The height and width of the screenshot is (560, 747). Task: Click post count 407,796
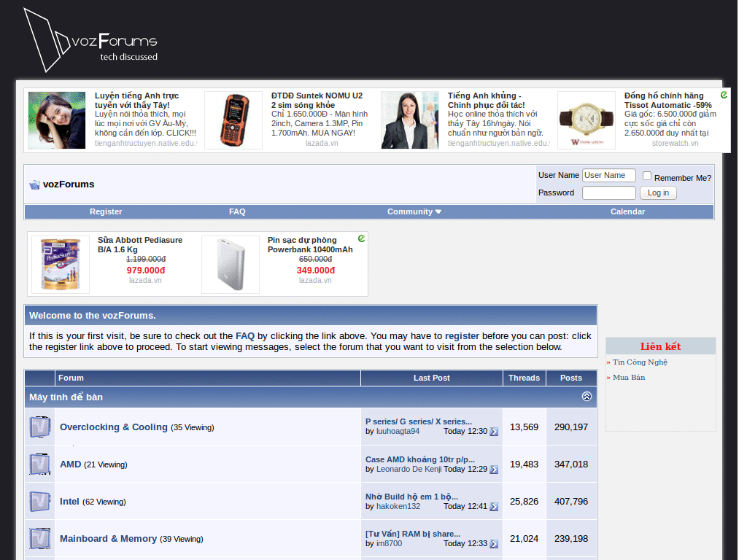click(571, 502)
